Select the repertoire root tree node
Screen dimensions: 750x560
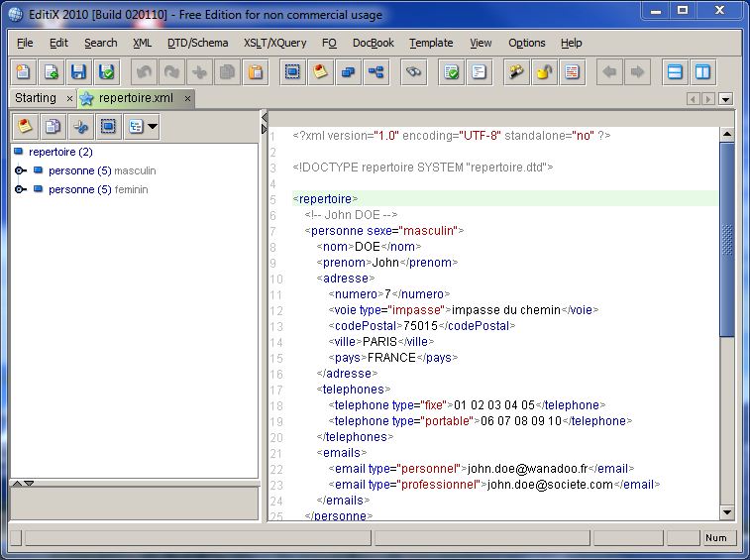pos(60,152)
